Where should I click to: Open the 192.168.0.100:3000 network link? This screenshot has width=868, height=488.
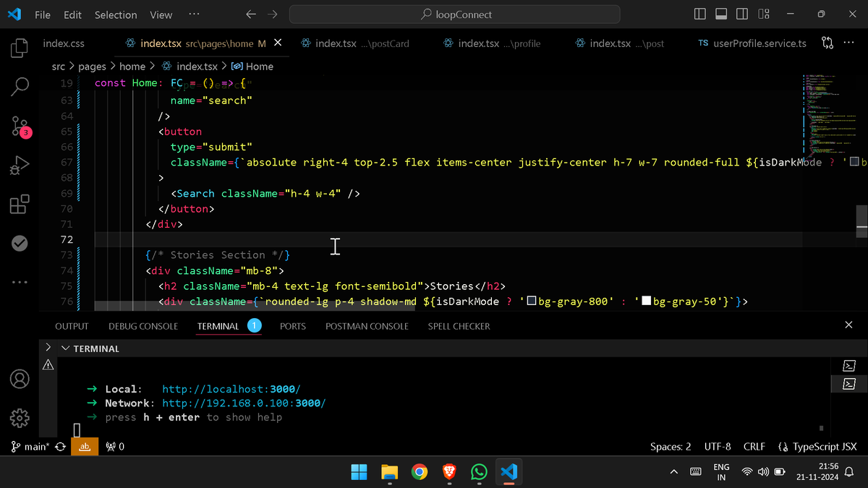[x=244, y=403]
